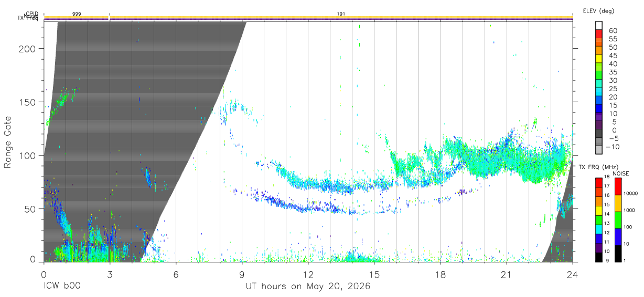Click the red TX FRQ swatch below 18
This screenshot has height=297, width=644.
(599, 183)
